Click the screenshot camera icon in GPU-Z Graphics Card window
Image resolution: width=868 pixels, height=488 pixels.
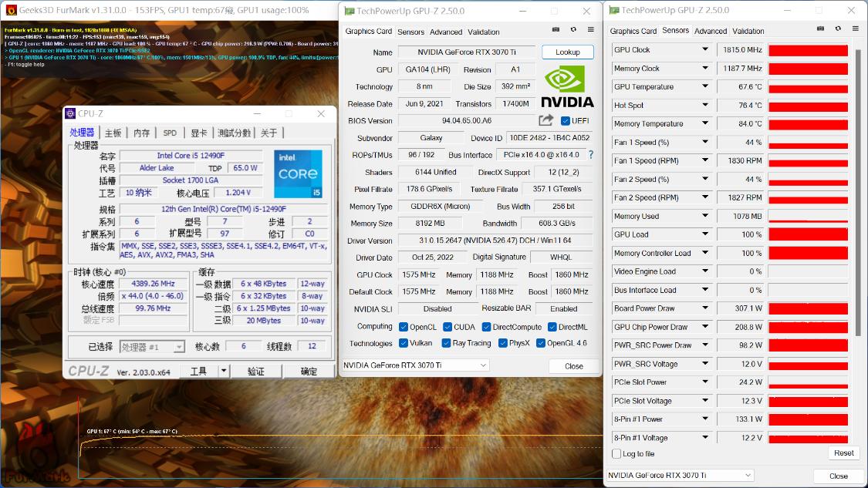(x=556, y=30)
